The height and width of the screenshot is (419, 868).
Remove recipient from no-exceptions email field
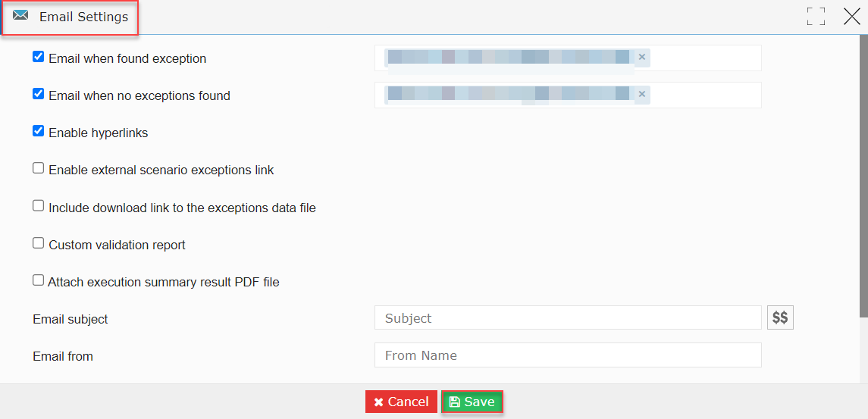[x=641, y=94]
